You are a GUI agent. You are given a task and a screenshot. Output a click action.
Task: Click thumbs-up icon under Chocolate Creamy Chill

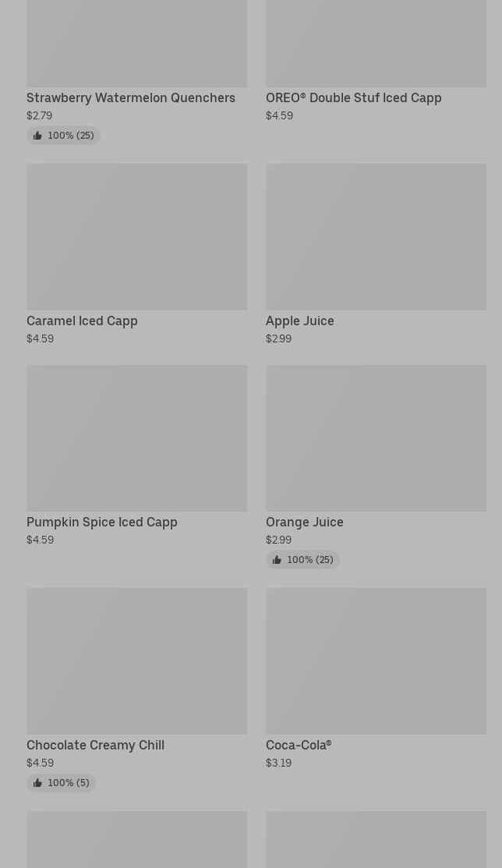tap(37, 783)
